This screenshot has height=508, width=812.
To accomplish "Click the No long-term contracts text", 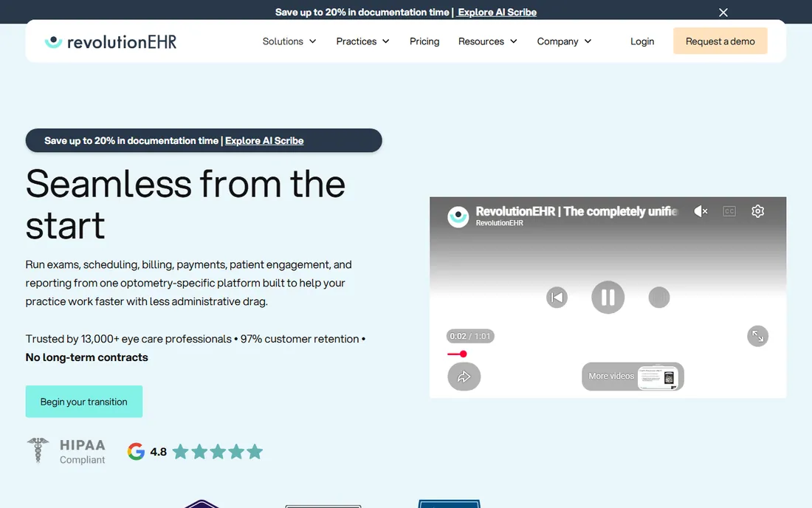I will [x=86, y=357].
